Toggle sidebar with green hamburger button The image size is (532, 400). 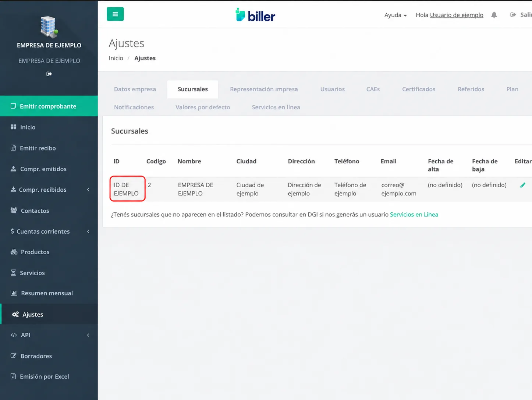pyautogui.click(x=115, y=14)
